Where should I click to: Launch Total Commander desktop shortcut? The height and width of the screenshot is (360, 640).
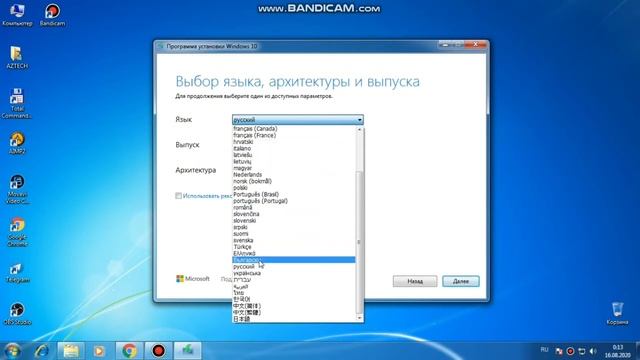tap(17, 103)
